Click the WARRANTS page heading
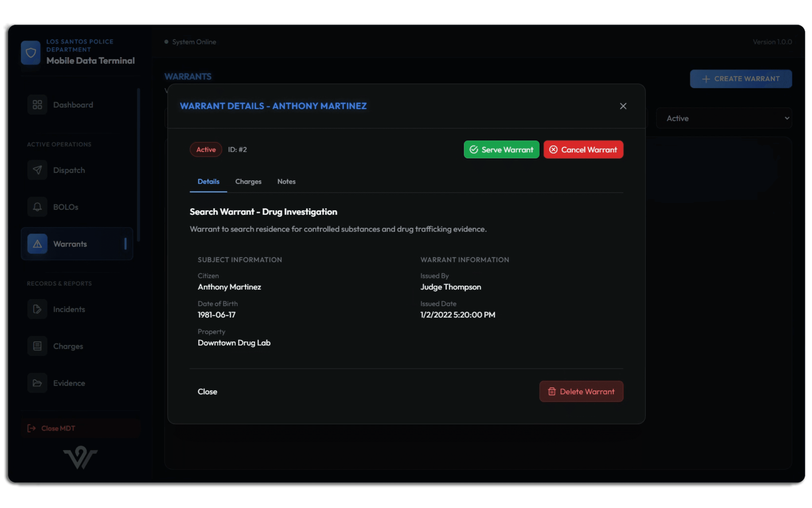The width and height of the screenshot is (812, 508). point(188,77)
